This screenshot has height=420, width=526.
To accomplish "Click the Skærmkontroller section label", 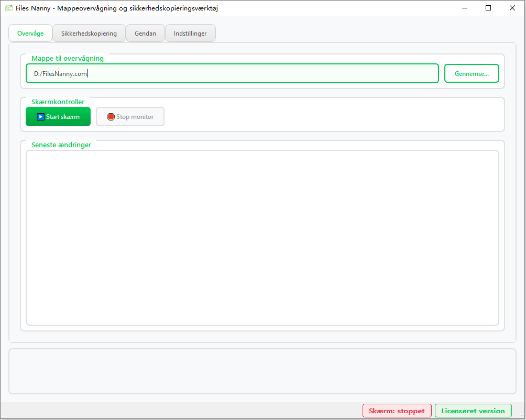I will (58, 102).
